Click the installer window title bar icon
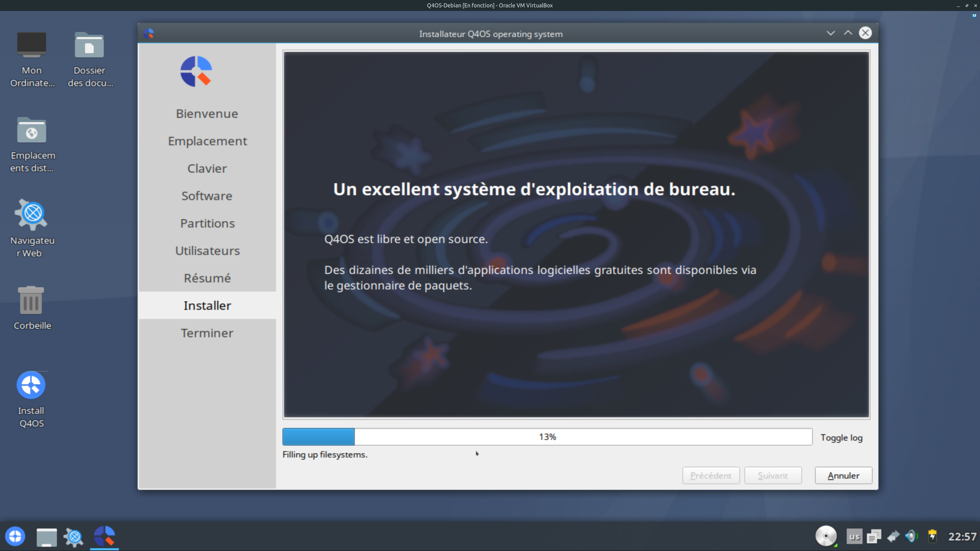The height and width of the screenshot is (551, 980). click(x=148, y=33)
